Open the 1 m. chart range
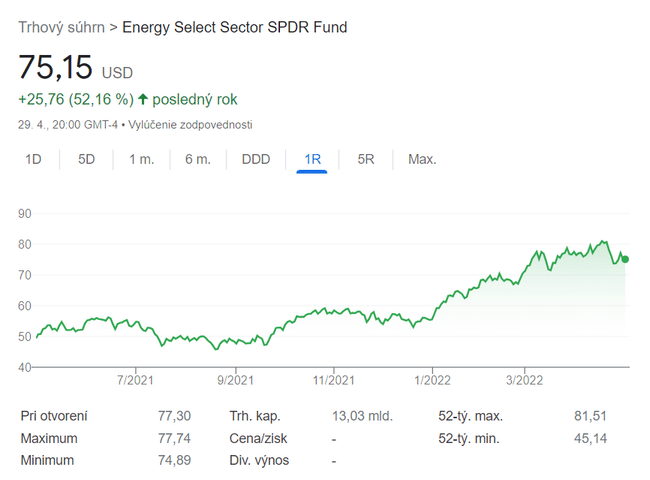The width and height of the screenshot is (650, 480). (141, 159)
